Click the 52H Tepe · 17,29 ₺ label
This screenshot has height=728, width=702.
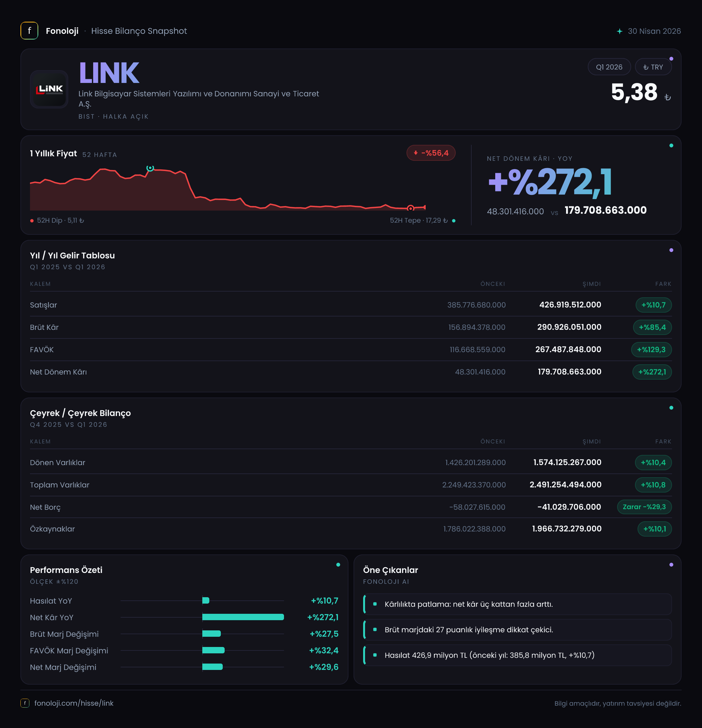coord(419,220)
